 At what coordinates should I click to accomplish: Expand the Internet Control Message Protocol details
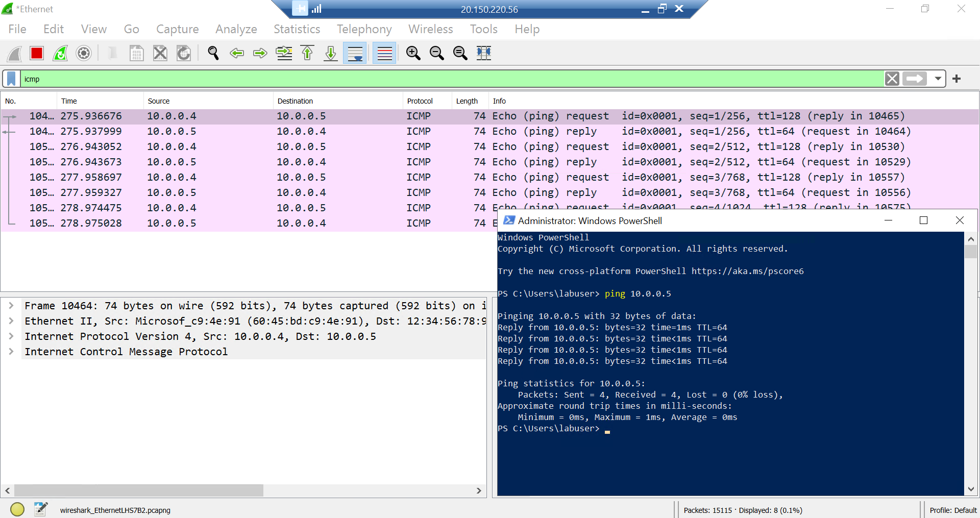coord(11,351)
